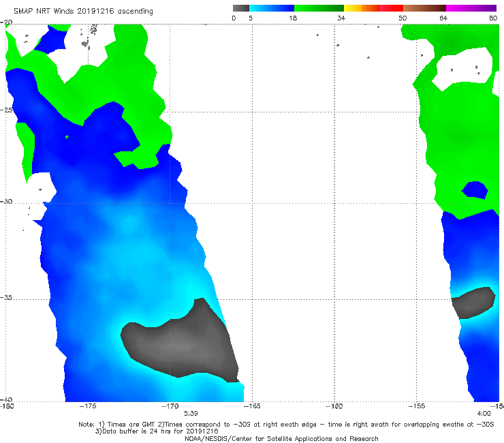Image resolution: width=504 pixels, height=443 pixels.
Task: Click the longitude label '-155'
Action: click(417, 406)
